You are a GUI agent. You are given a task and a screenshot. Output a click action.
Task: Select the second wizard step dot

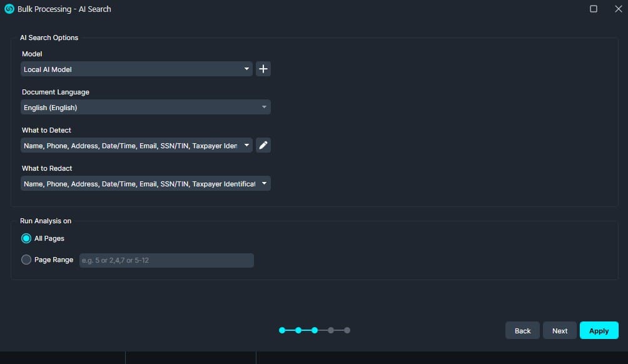click(x=298, y=330)
